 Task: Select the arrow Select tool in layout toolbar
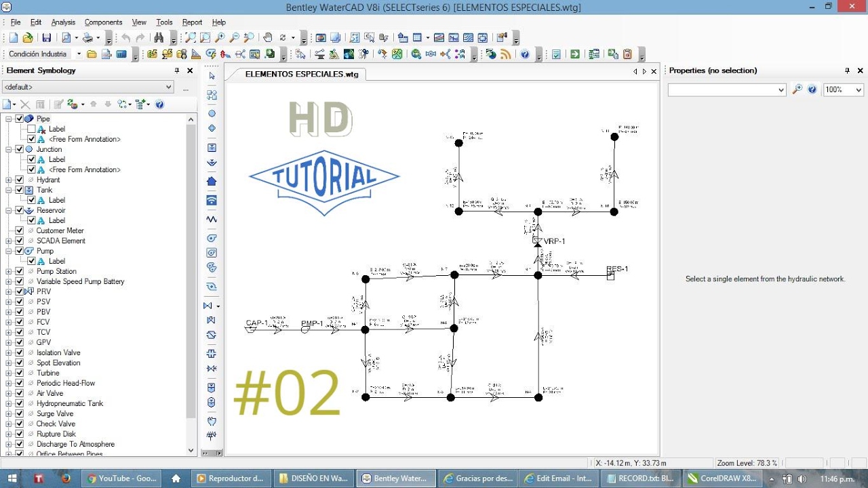tap(212, 76)
